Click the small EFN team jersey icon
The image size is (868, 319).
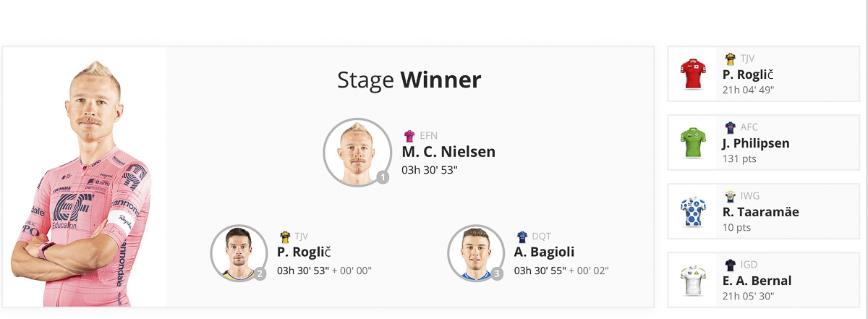(409, 135)
